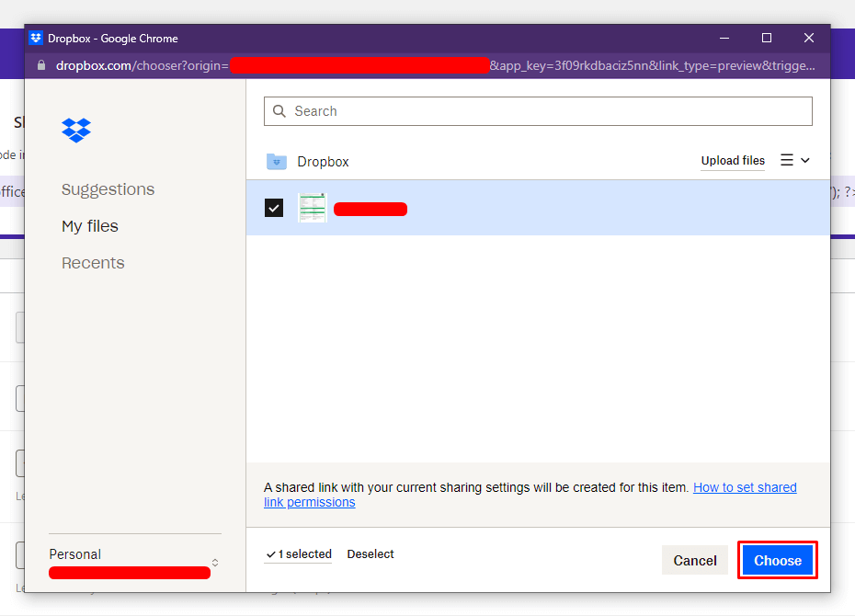Switch to Recents in the sidebar
855x616 pixels.
[x=93, y=263]
